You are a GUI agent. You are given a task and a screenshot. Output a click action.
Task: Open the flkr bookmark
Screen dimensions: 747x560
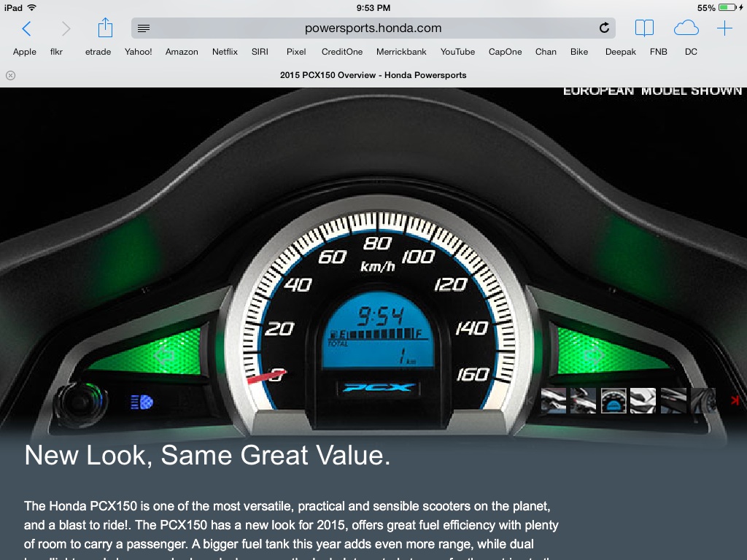(x=56, y=52)
